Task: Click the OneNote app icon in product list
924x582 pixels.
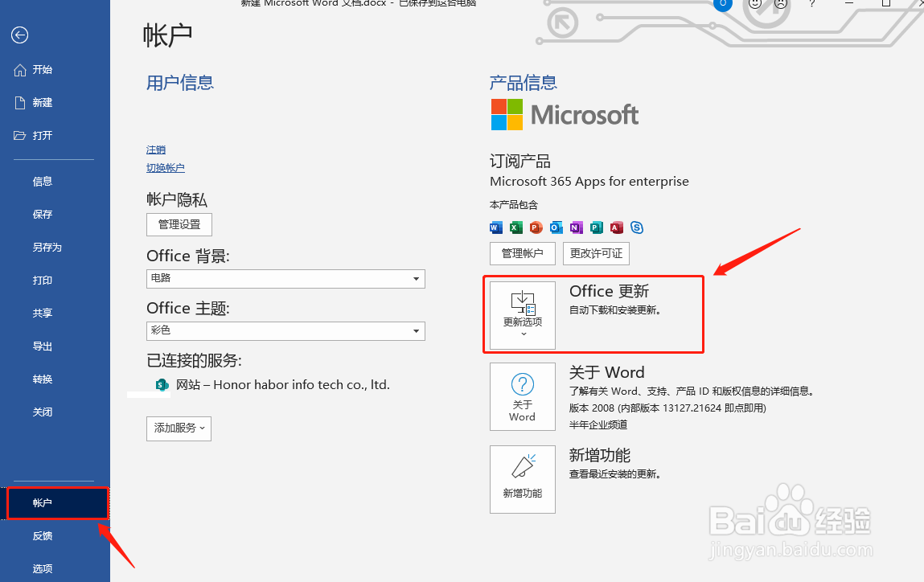Action: click(577, 227)
